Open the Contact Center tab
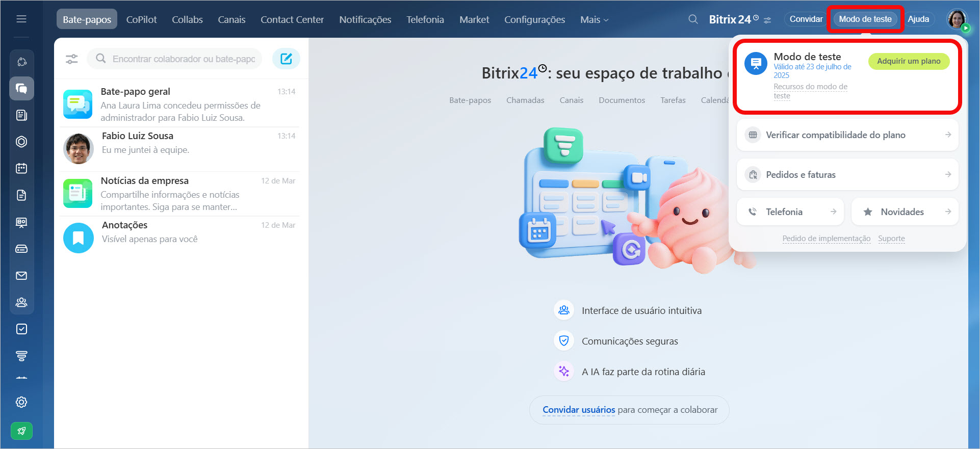Image resolution: width=980 pixels, height=449 pixels. point(292,19)
